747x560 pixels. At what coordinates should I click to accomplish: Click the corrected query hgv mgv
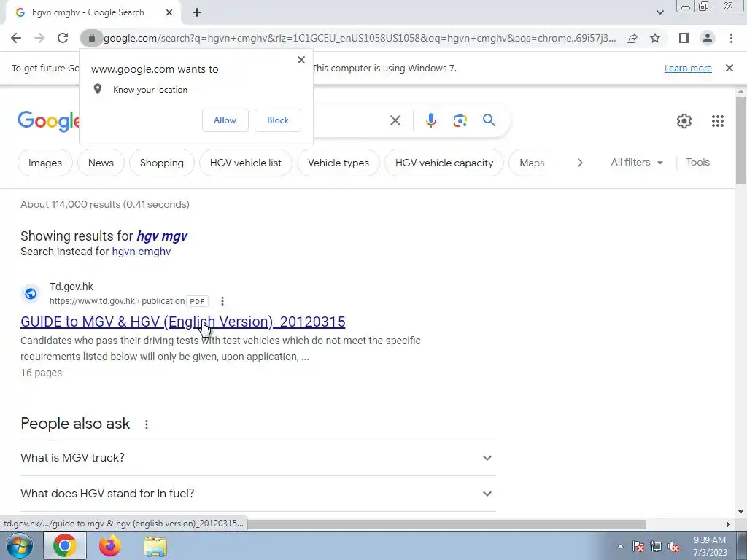coord(162,236)
